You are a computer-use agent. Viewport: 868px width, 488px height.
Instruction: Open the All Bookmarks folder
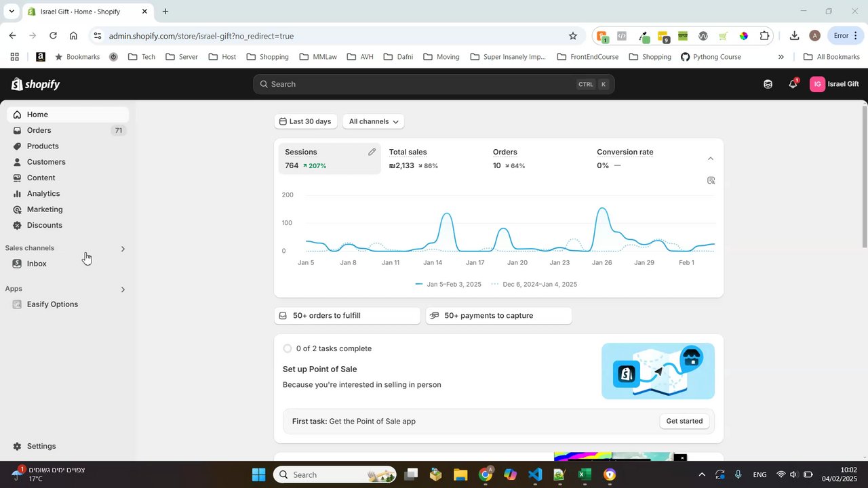832,57
